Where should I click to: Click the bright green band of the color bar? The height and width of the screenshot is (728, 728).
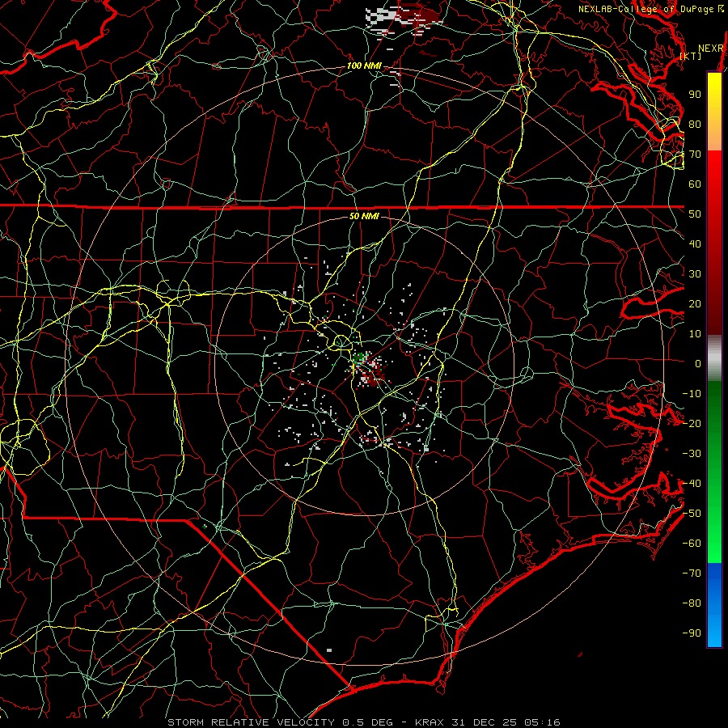(x=714, y=534)
